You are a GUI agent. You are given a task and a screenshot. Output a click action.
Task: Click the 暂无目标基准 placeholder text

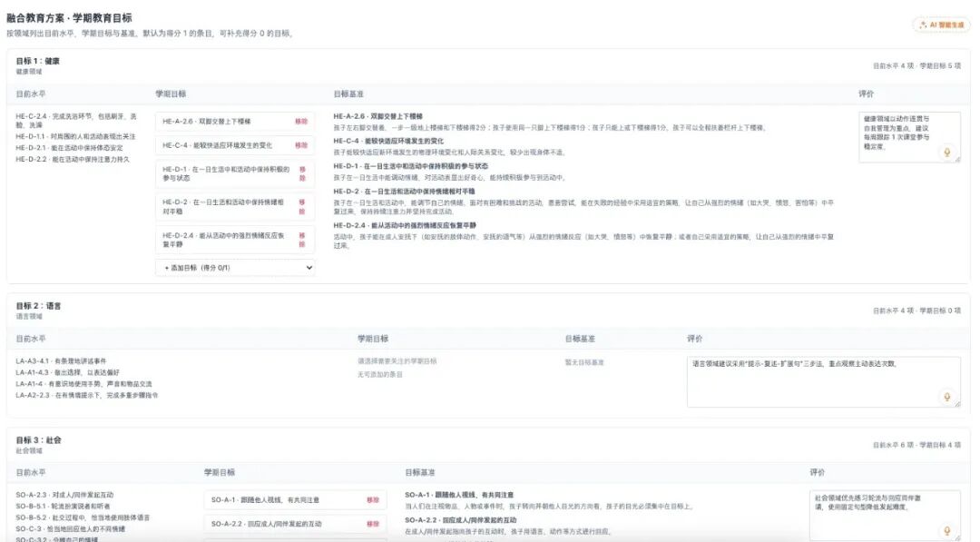(x=584, y=362)
